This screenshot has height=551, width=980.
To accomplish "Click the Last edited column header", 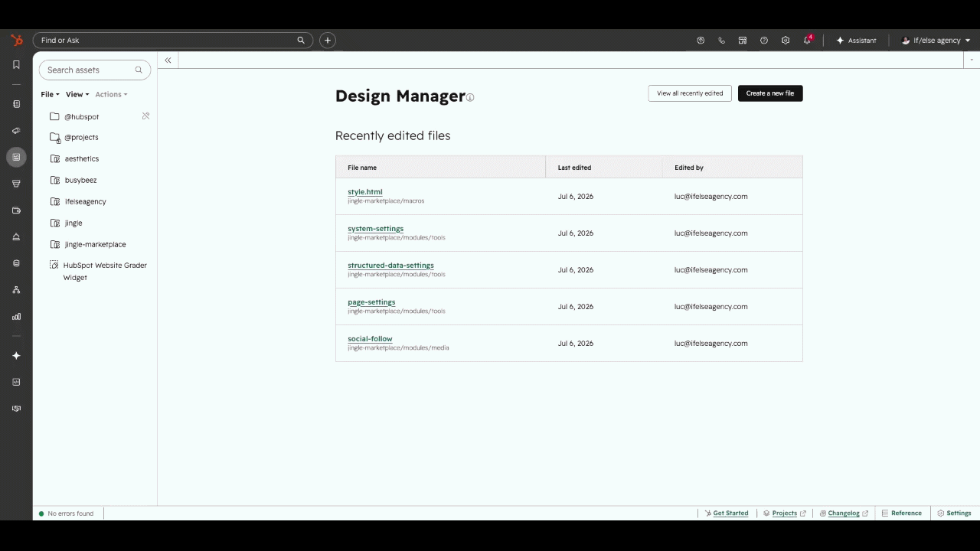I will click(604, 168).
